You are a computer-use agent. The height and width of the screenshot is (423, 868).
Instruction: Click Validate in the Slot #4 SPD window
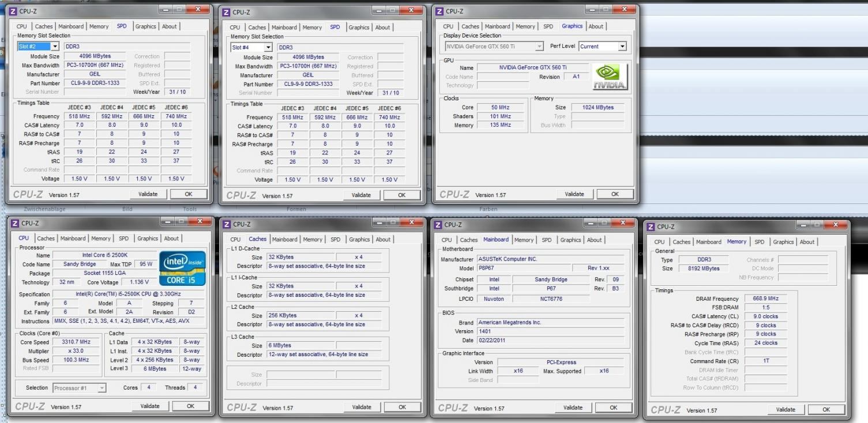(361, 195)
